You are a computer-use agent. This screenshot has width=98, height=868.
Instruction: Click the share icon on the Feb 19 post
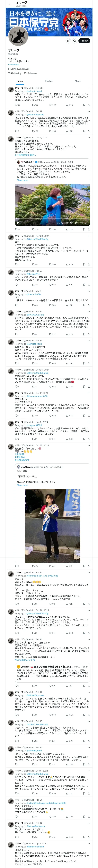[89, 131]
